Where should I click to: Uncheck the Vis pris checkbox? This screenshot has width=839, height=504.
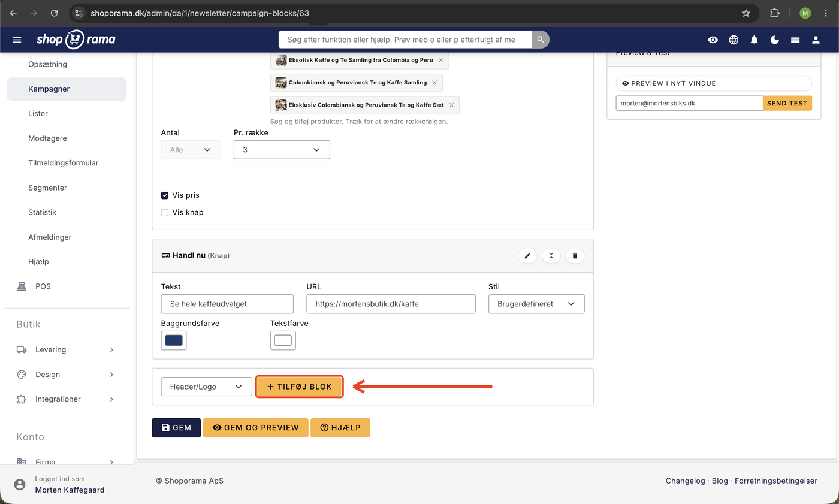(x=165, y=195)
